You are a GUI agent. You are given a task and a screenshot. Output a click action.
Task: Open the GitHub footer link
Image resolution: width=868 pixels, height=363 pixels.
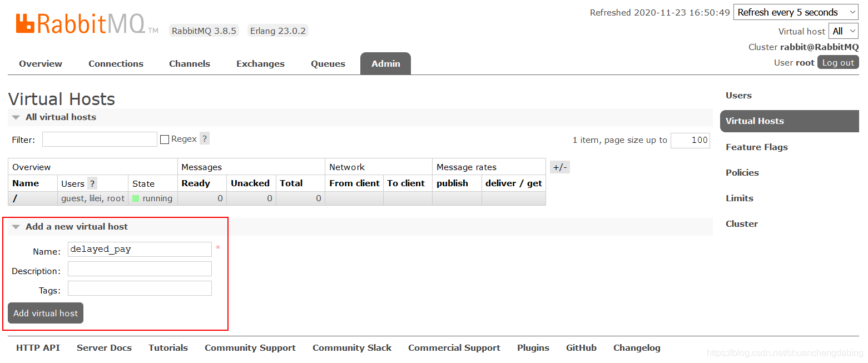pos(581,348)
